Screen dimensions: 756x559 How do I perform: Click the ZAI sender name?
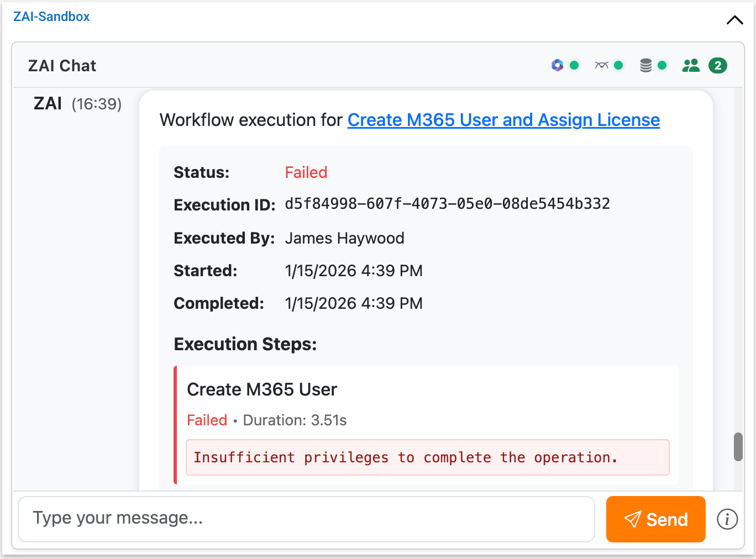click(x=48, y=103)
